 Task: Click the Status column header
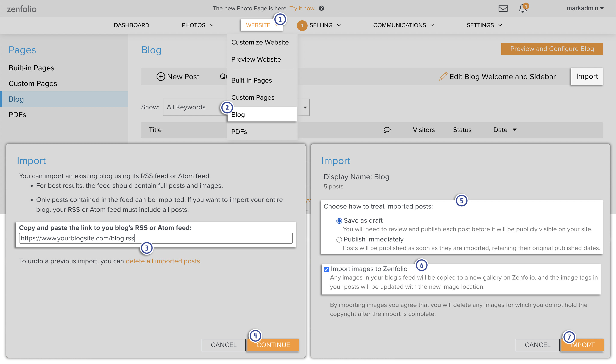462,130
